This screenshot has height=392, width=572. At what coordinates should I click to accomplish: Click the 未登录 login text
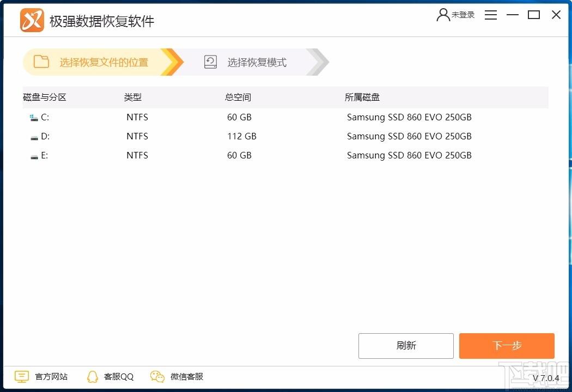(x=463, y=15)
